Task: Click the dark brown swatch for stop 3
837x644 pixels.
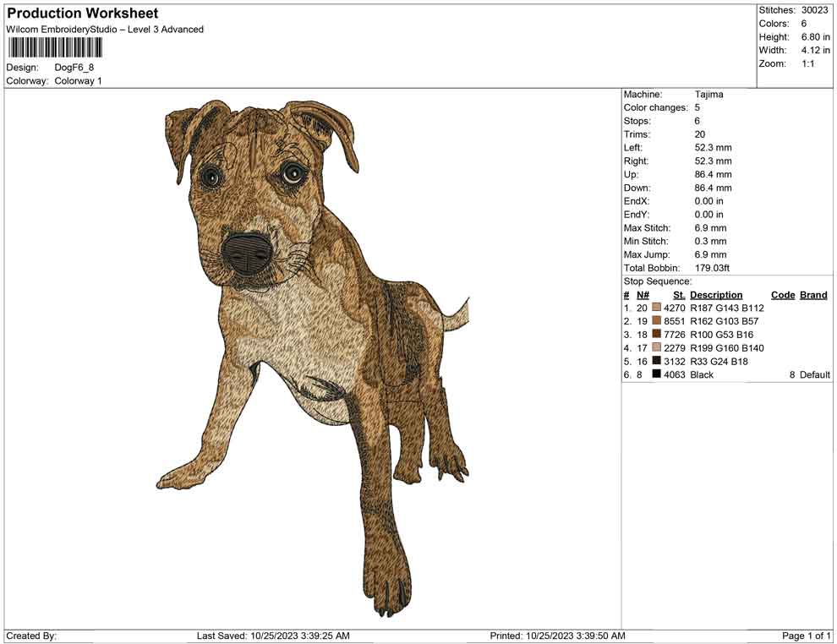Action: click(656, 334)
